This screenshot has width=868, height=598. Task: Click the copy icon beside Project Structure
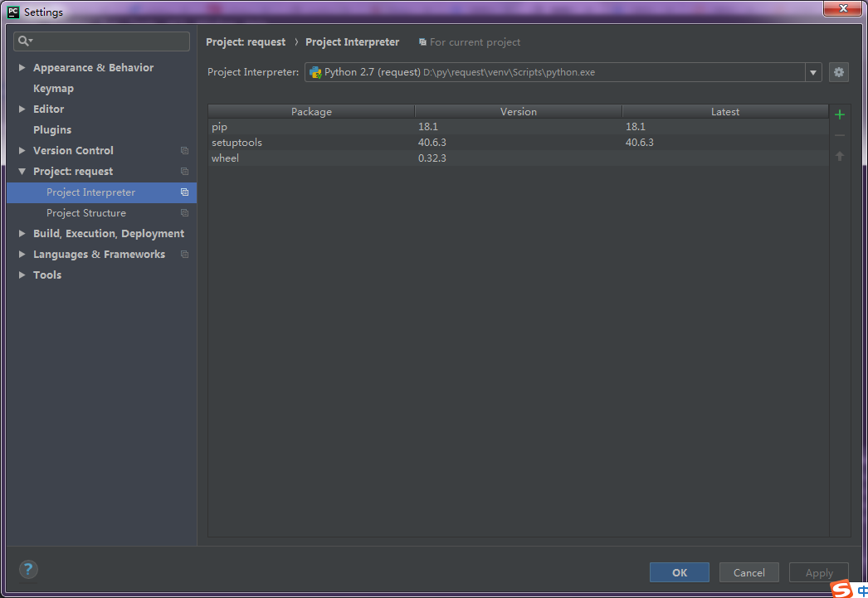pos(184,213)
